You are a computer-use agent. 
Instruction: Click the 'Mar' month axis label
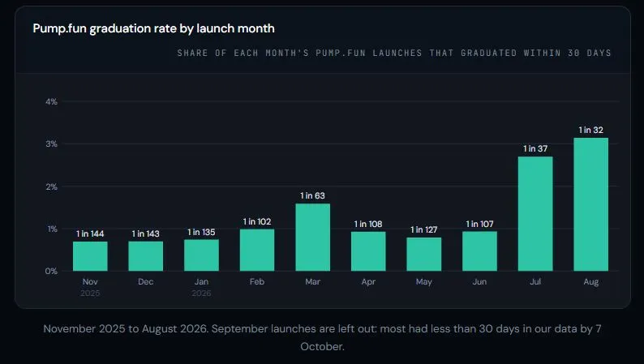click(x=312, y=281)
